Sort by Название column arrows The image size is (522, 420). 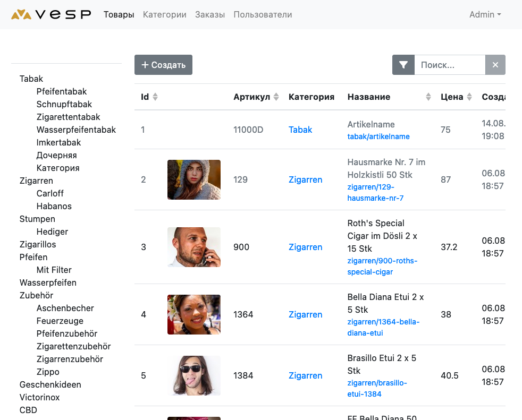coord(428,97)
